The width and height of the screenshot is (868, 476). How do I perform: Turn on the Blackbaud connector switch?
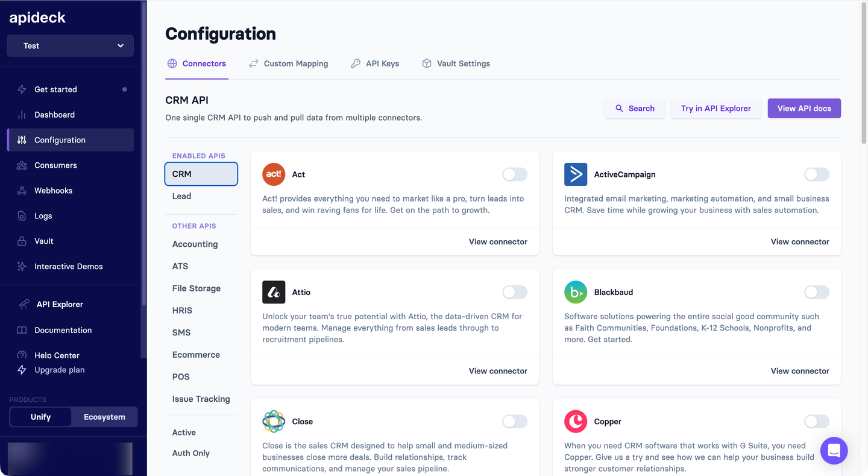point(817,292)
